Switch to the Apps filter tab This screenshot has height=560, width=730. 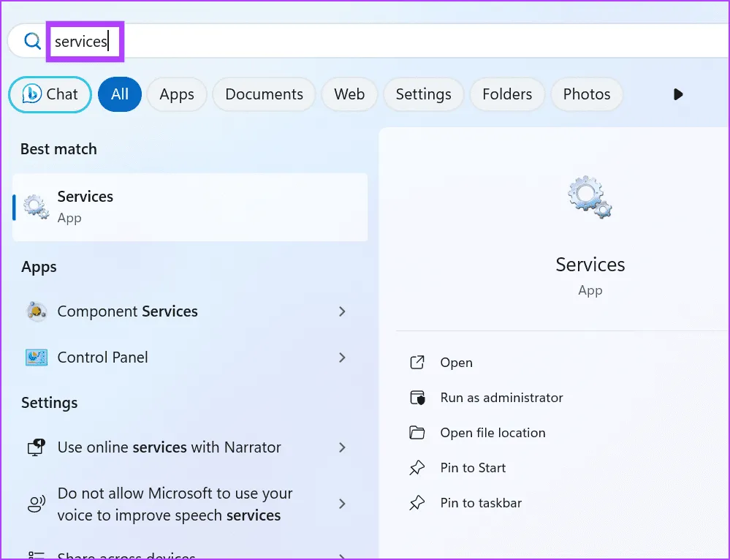coord(177,94)
